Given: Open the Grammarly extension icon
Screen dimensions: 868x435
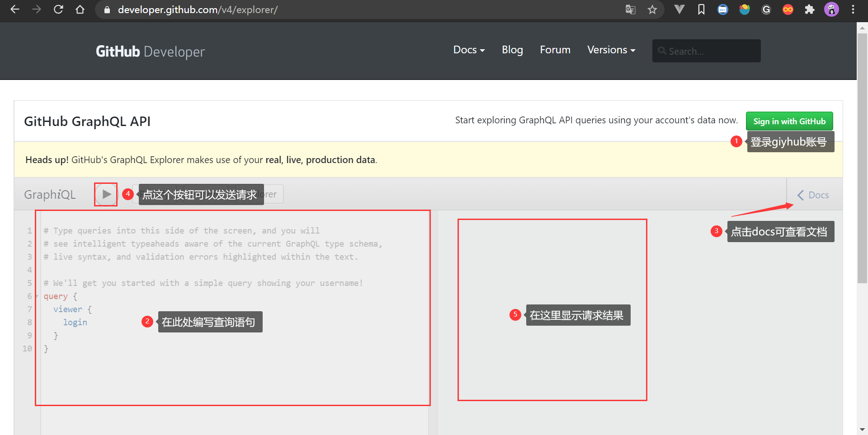Looking at the screenshot, I should (x=766, y=9).
